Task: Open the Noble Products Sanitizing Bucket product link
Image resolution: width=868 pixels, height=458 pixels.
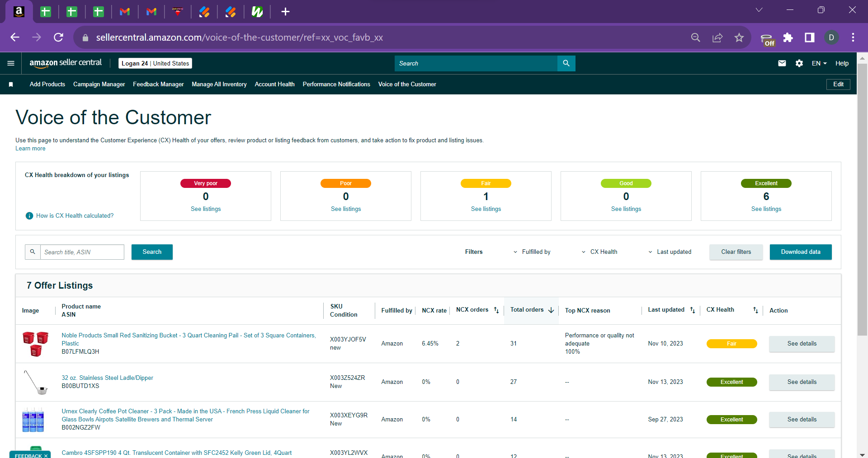Action: coord(189,339)
